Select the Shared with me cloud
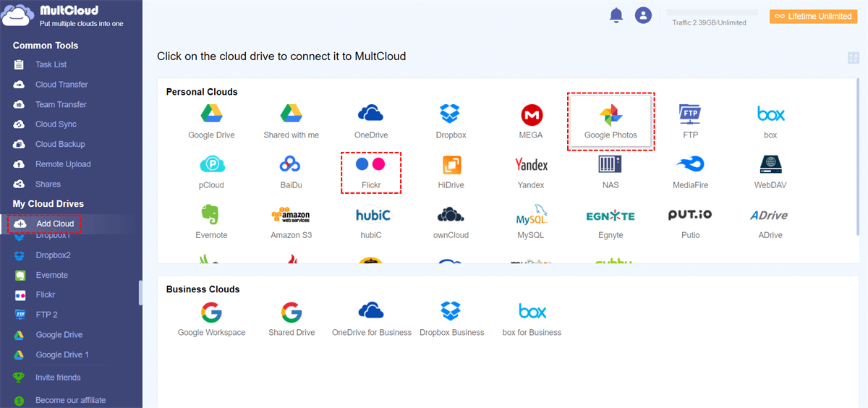Viewport: 868px width, 408px height. coord(291,121)
